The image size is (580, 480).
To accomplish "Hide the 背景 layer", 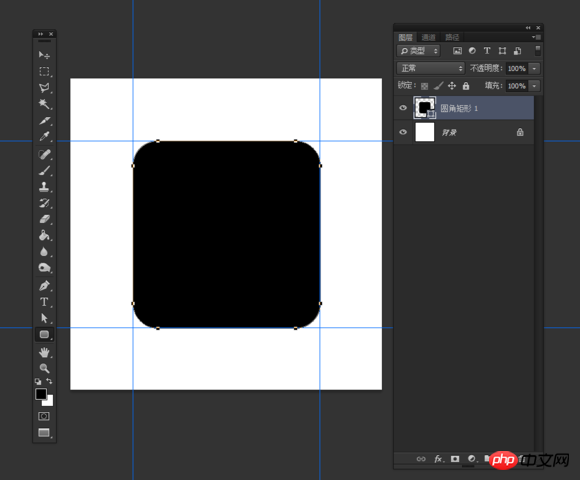I will (x=403, y=132).
